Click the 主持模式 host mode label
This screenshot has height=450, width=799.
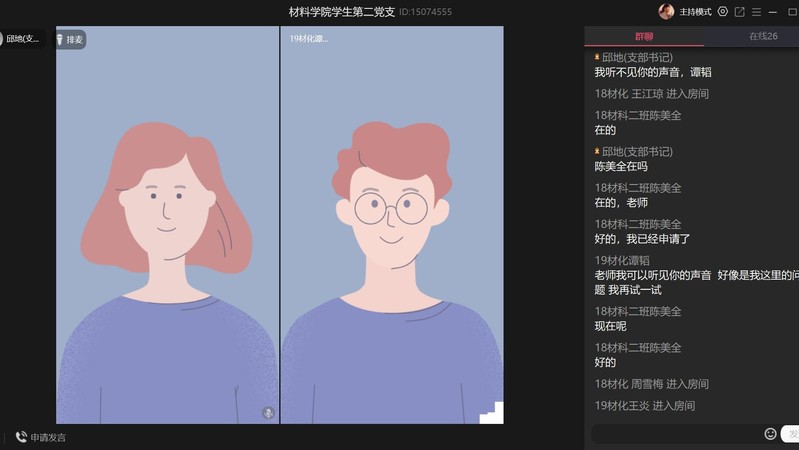(695, 12)
